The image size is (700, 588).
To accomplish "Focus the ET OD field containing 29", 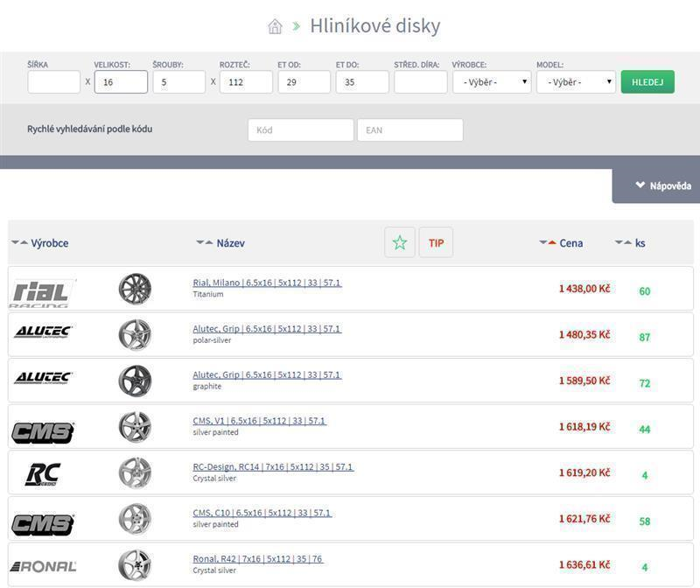I will click(x=304, y=81).
